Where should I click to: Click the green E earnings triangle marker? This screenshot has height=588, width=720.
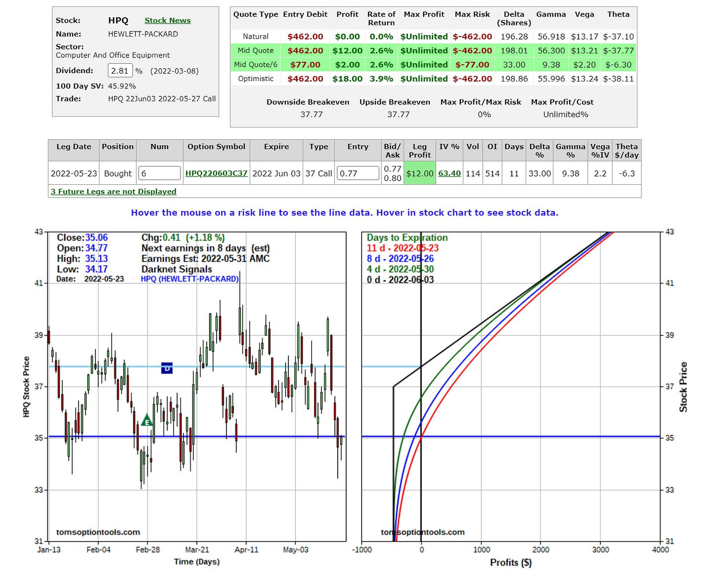[x=147, y=420]
